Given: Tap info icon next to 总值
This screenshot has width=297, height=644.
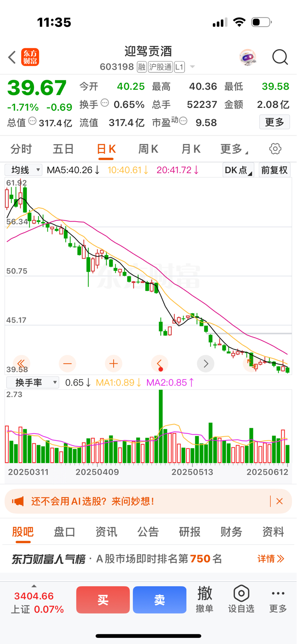Looking at the screenshot, I should click(x=32, y=121).
